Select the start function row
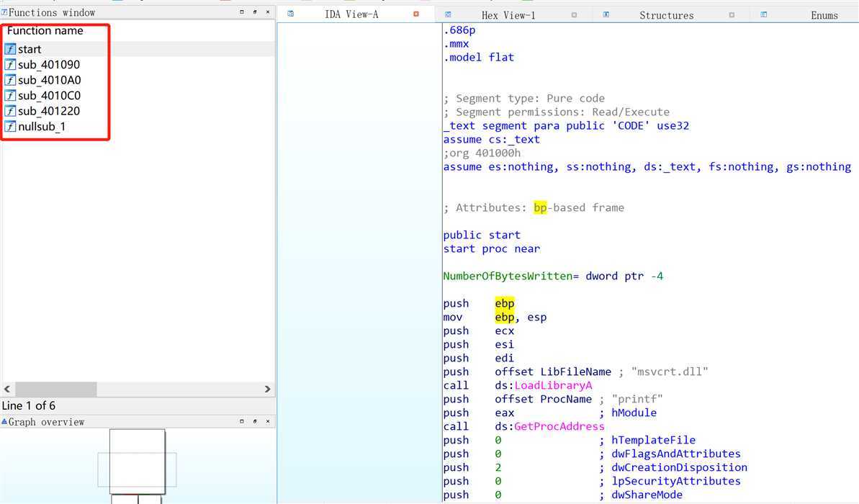Screen dimensions: 859x504 coord(138,49)
